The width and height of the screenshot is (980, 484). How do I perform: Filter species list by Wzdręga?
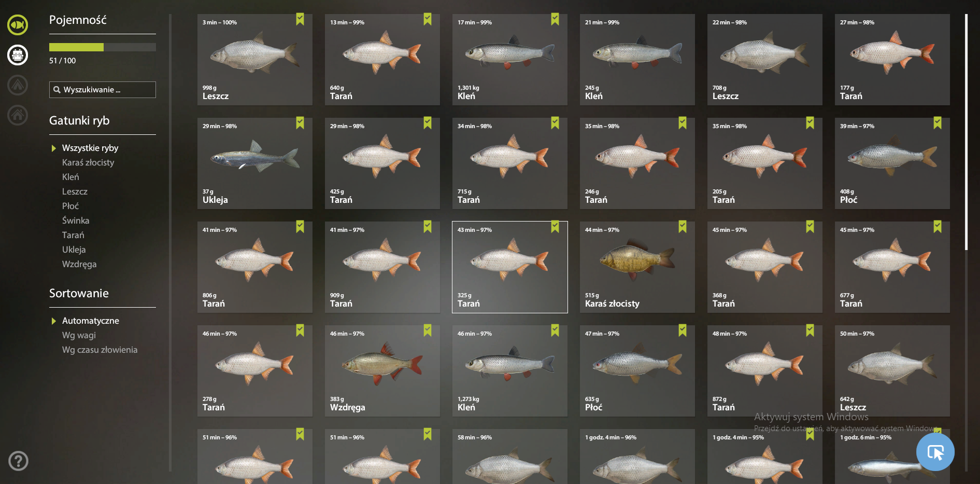[x=79, y=264]
